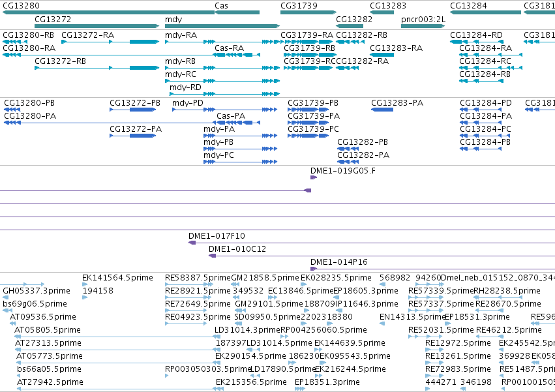Click transcript CG13282-RB label
555x392 pixels.
[x=361, y=35]
